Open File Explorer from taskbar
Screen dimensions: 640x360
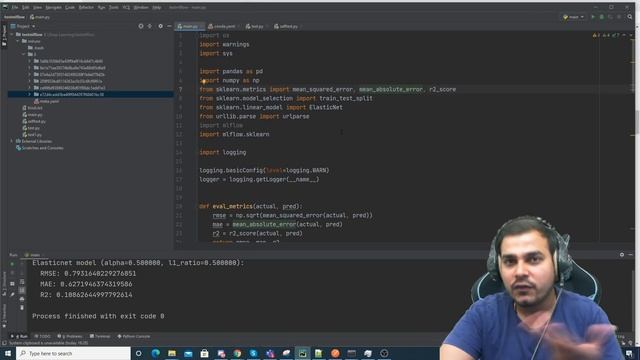(172, 353)
